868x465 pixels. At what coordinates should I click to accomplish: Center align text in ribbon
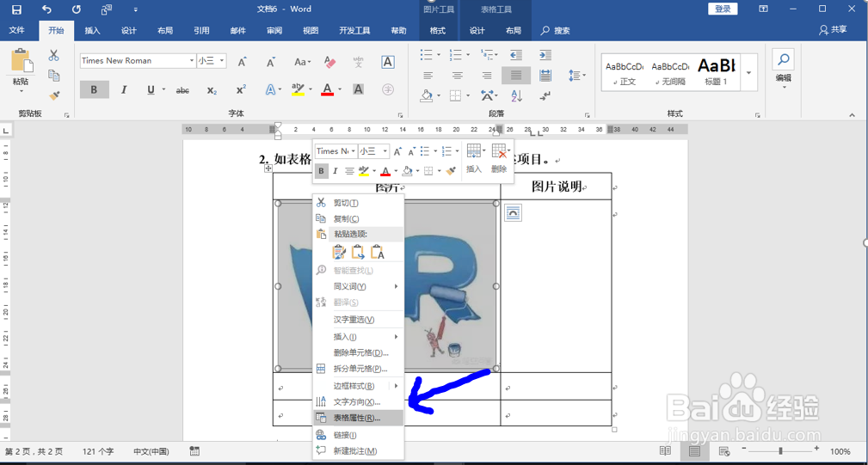tap(457, 75)
